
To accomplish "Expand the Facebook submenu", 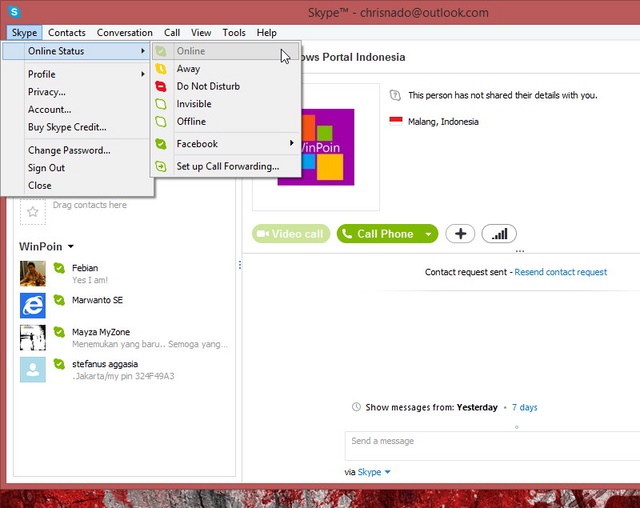I will pyautogui.click(x=291, y=143).
